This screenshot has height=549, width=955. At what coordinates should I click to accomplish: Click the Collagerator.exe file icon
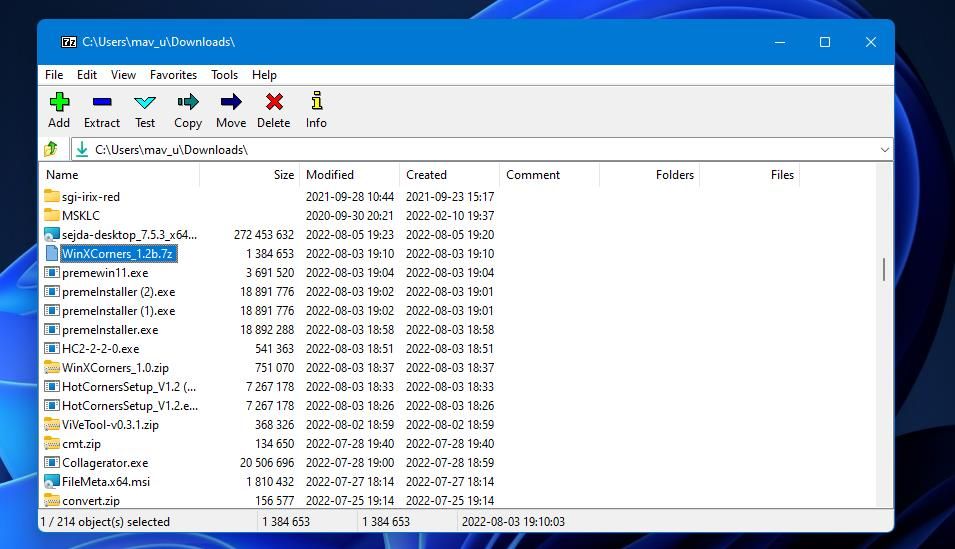coord(52,462)
